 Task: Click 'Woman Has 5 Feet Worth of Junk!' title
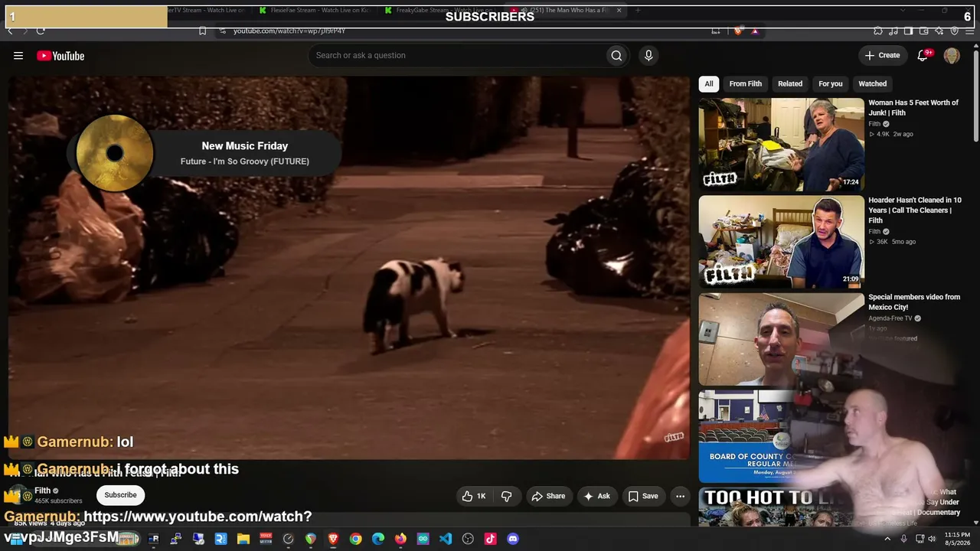[x=913, y=108]
